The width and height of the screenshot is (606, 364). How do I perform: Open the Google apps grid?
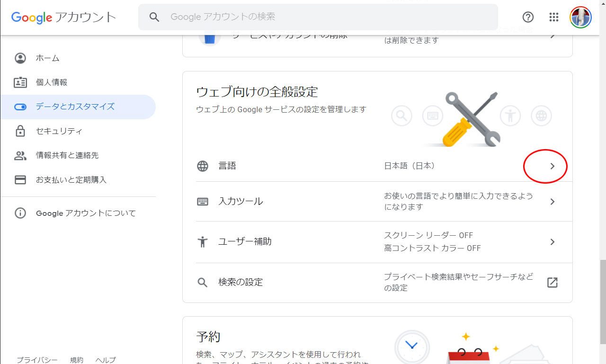tap(554, 17)
